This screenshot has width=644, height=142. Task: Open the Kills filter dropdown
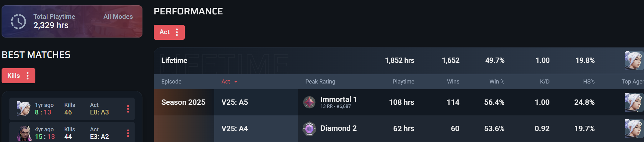click(x=18, y=76)
